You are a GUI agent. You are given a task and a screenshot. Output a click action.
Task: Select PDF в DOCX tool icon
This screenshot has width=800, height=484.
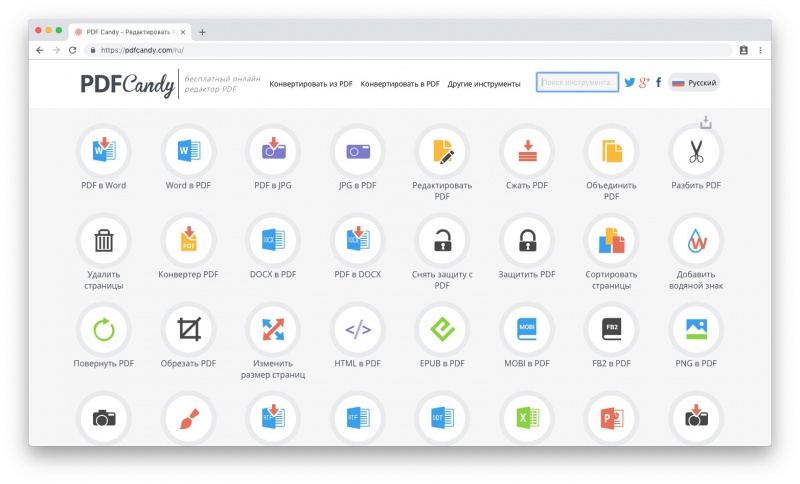(358, 240)
